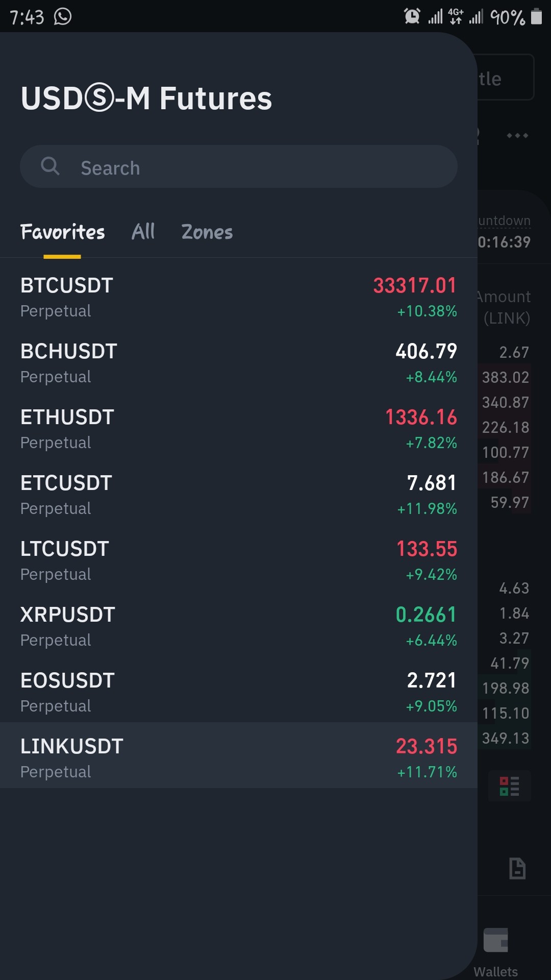Pick LTCUSDT Perpetual from favorites
Screen dimensions: 551x980
239,561
